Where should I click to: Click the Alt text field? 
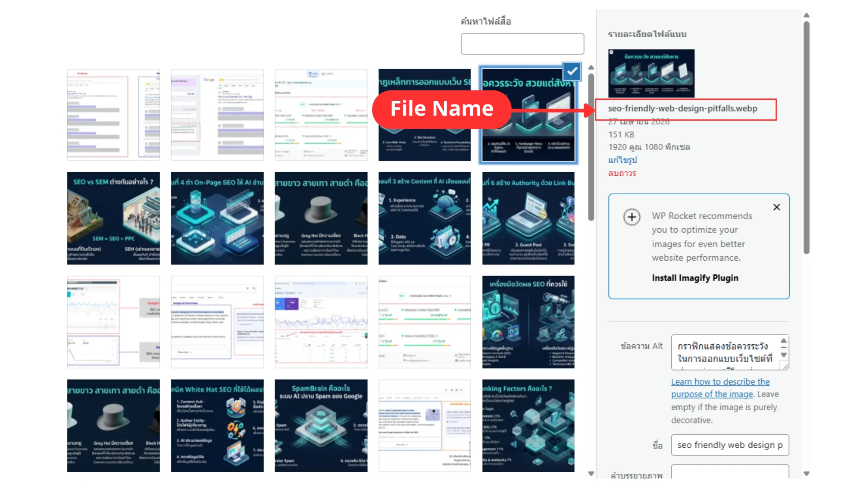(726, 352)
